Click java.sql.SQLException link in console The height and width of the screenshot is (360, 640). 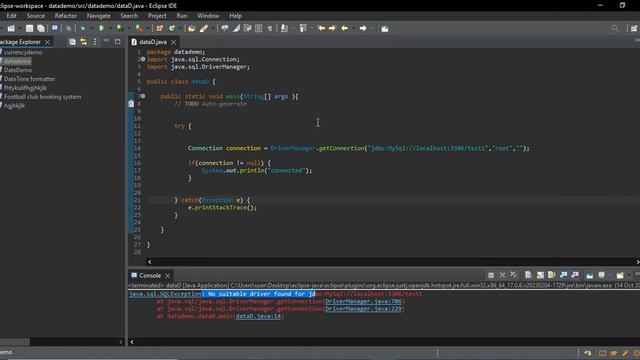pyautogui.click(x=165, y=294)
